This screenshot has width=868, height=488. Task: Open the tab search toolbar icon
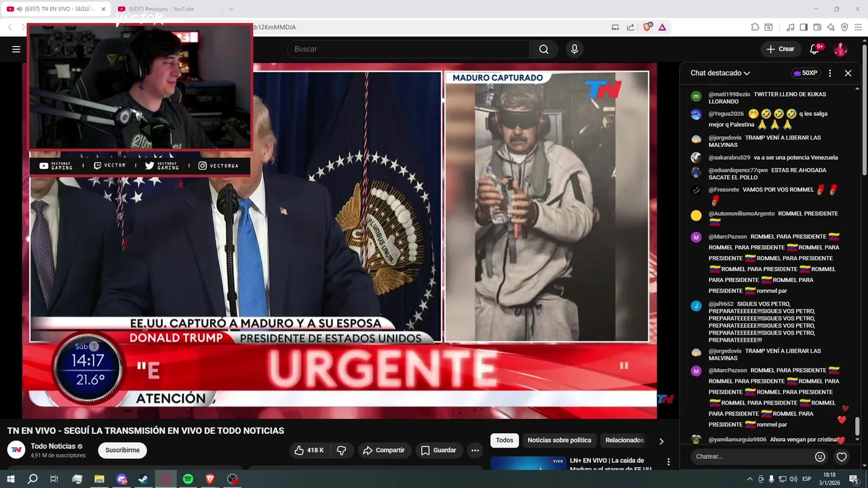pos(768,27)
